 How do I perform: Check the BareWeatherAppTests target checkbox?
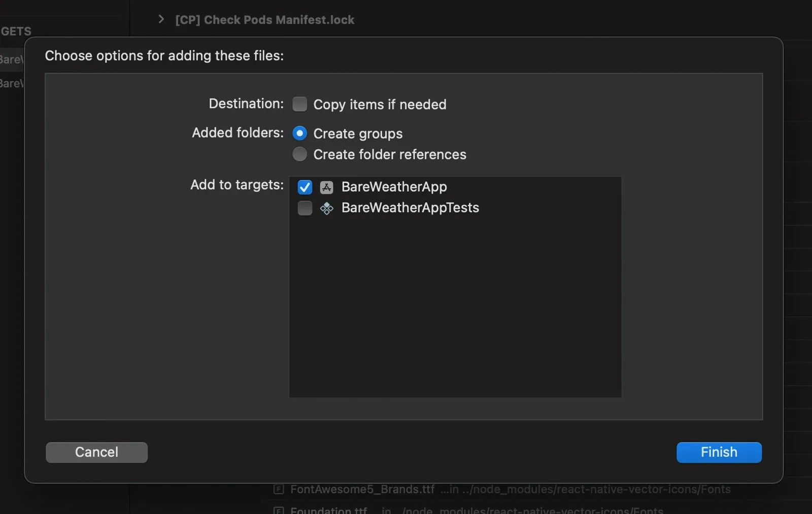coord(305,208)
